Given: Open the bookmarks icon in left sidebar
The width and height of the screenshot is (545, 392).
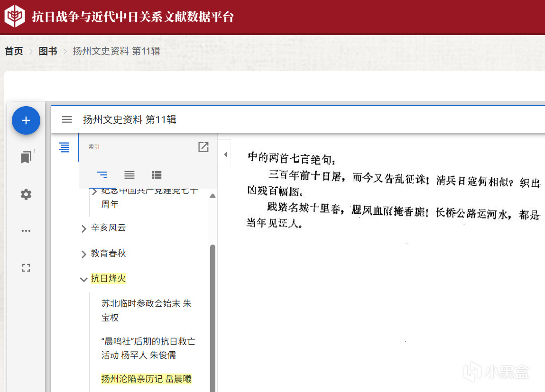Looking at the screenshot, I should click(26, 157).
